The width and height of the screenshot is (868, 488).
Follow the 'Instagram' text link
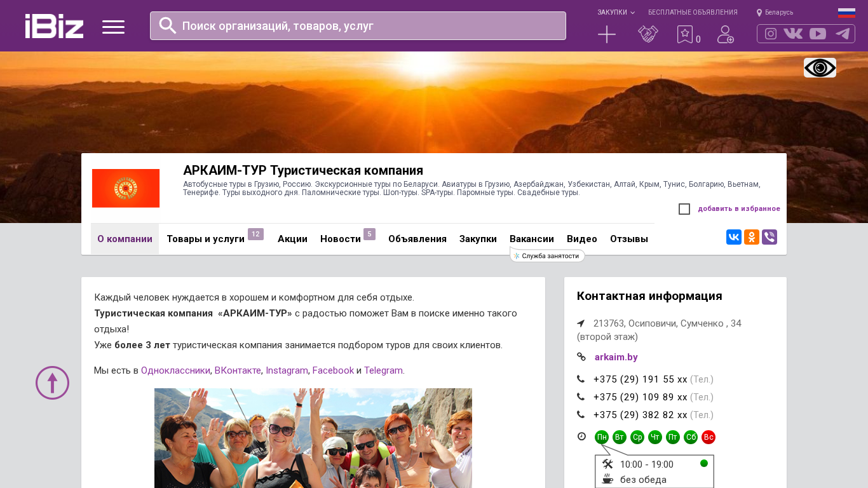coord(287,370)
